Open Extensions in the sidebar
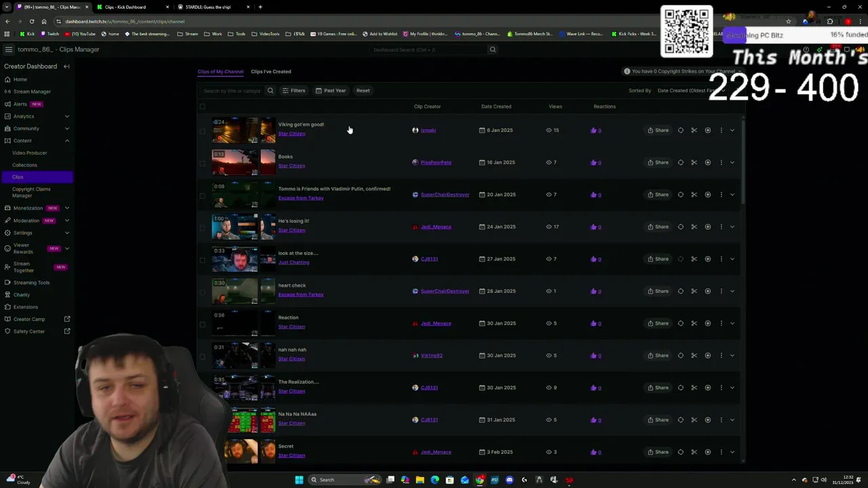 26,307
